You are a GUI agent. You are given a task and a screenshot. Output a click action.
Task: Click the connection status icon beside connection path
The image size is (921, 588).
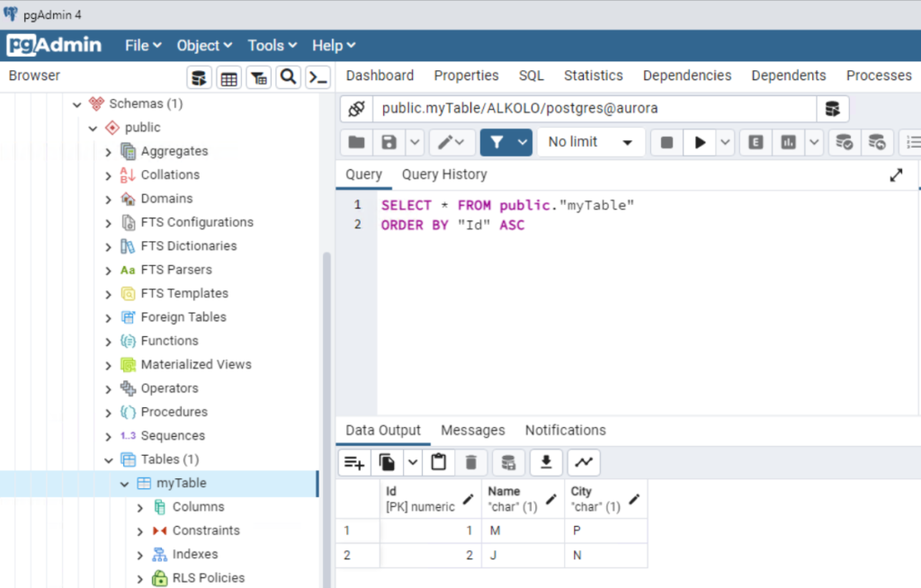tap(356, 109)
